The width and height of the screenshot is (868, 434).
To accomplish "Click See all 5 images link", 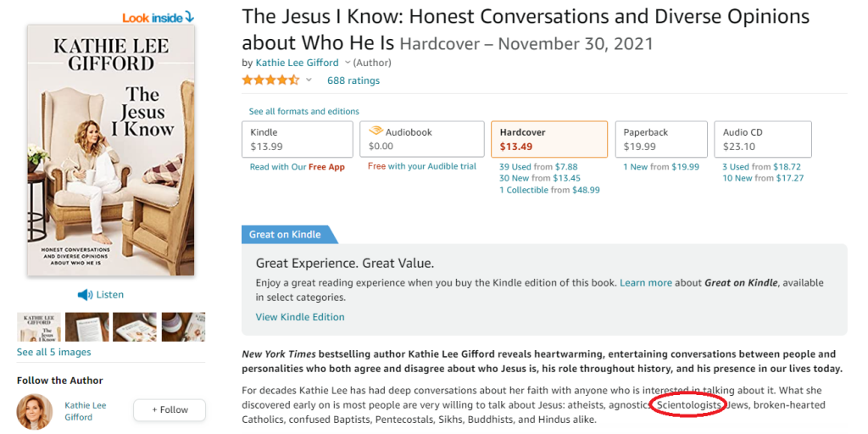I will tap(53, 352).
